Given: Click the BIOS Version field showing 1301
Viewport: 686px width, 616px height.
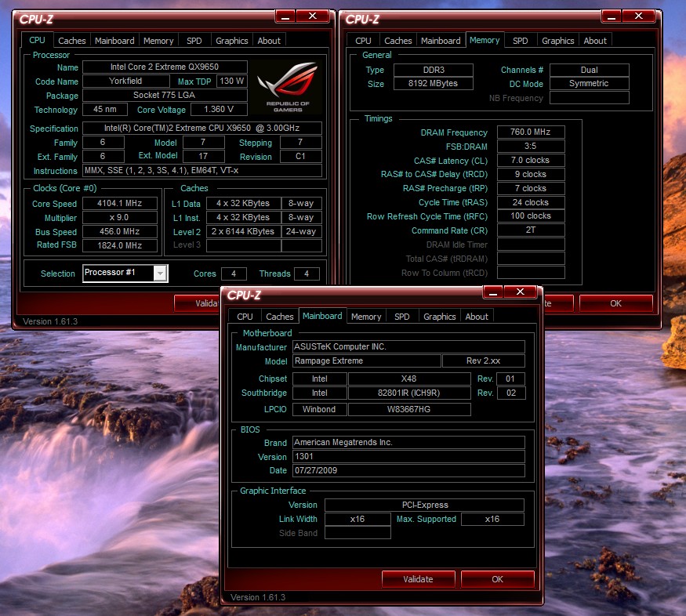Looking at the screenshot, I should [x=408, y=456].
